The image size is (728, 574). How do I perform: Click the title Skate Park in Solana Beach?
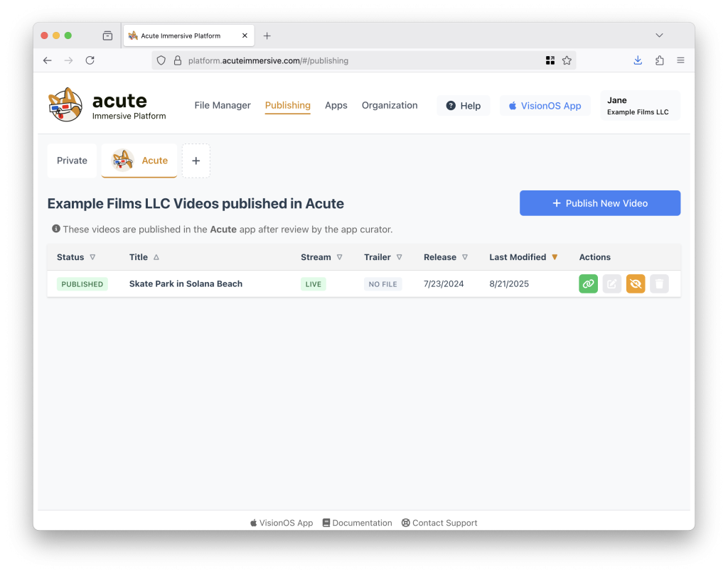[186, 284]
